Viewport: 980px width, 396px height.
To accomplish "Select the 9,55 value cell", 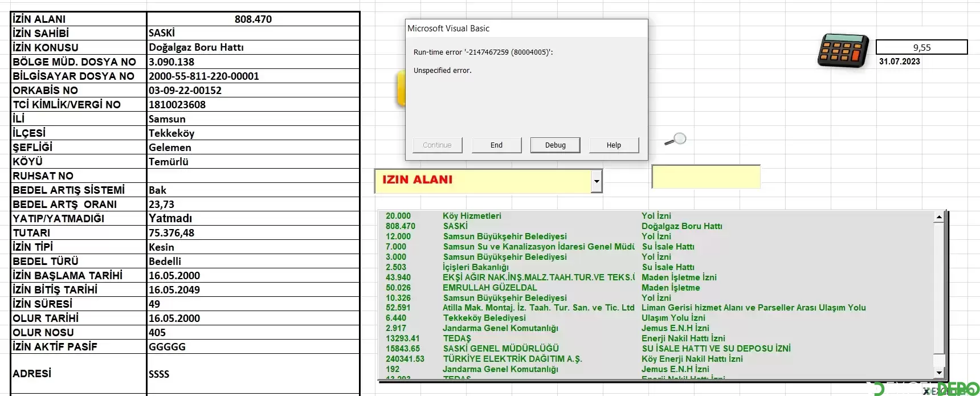I will click(921, 47).
